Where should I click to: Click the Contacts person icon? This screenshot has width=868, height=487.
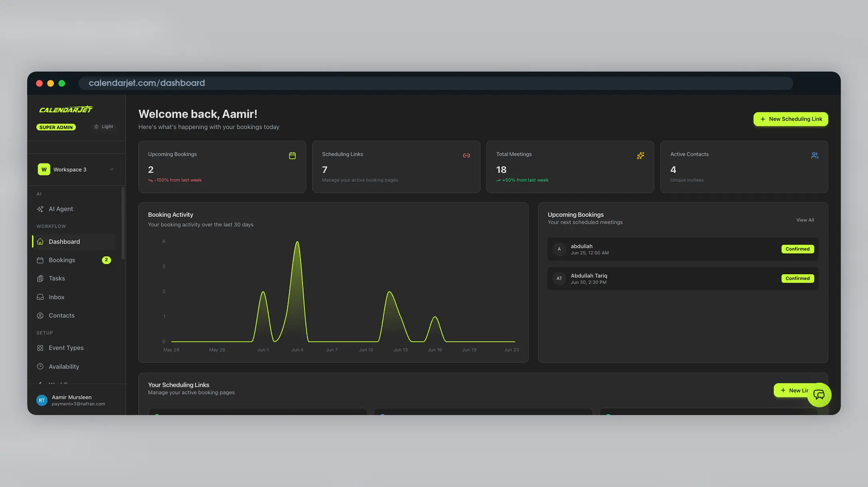[x=40, y=315]
